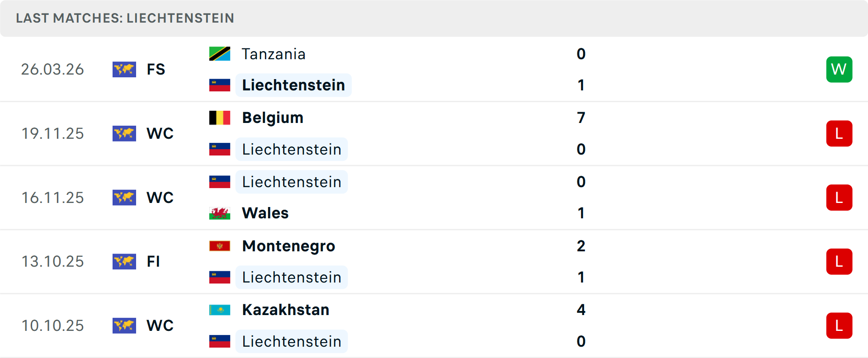Click the world icon beside the FI label
This screenshot has width=868, height=358.
tap(124, 261)
